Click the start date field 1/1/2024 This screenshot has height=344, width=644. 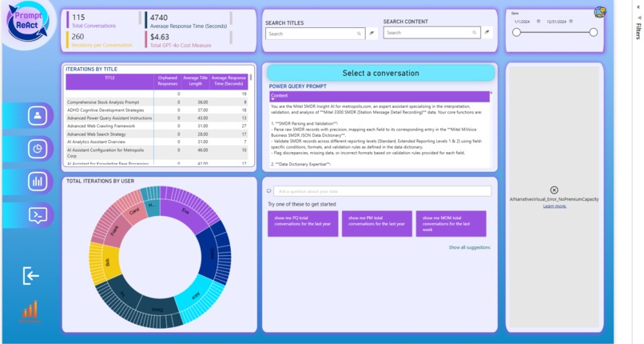523,22
